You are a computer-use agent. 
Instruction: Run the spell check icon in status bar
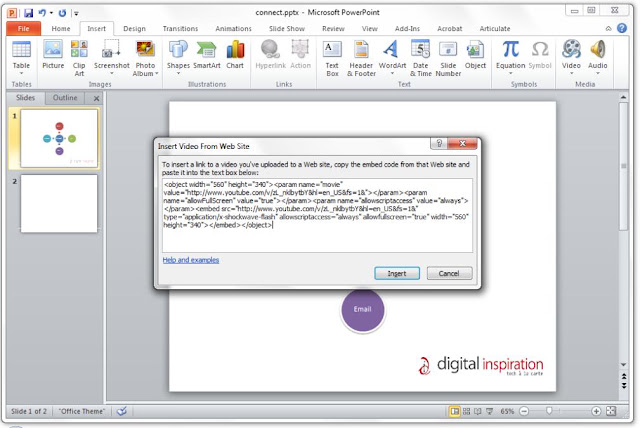[122, 411]
